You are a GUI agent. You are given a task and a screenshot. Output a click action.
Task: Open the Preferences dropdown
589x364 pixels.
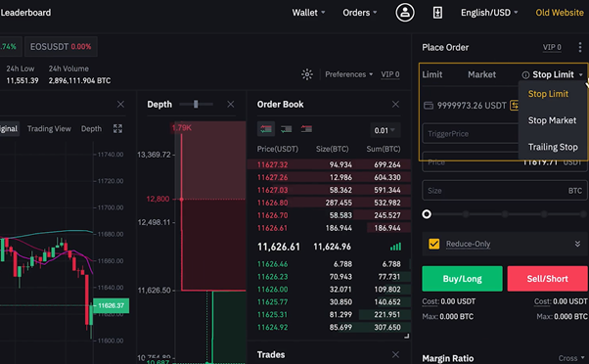pyautogui.click(x=349, y=74)
